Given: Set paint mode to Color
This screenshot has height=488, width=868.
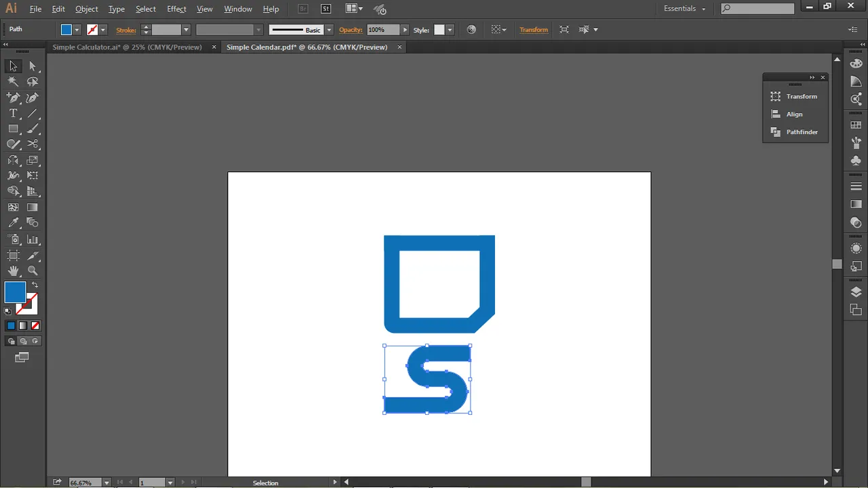Looking at the screenshot, I should pos(11,326).
